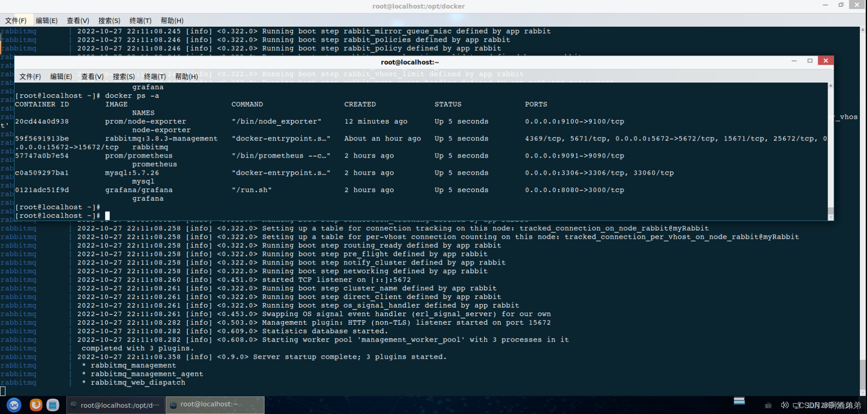This screenshot has width=868, height=414.
Task: Switch to root@localhost:/opt/docker taskbar window
Action: [115, 405]
